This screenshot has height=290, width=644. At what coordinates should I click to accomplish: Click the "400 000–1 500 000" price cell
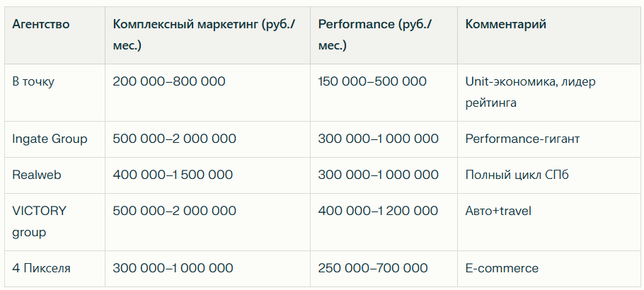[x=173, y=175]
